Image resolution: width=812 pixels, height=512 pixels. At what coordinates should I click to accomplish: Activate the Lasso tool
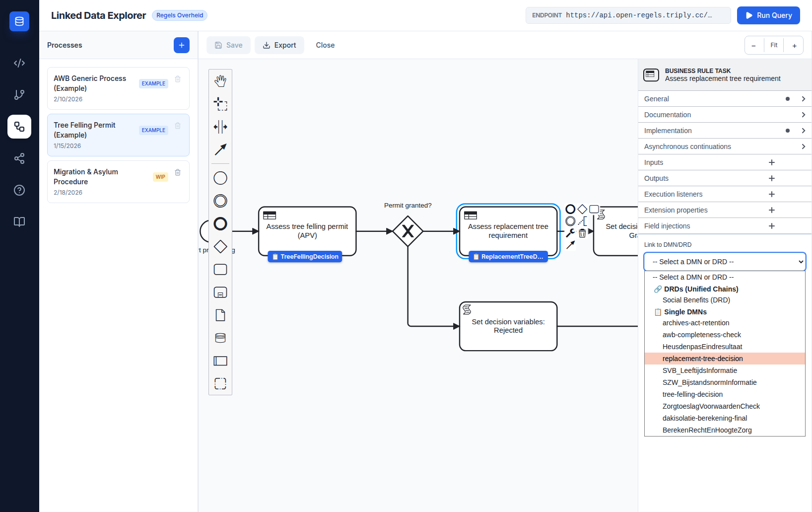click(x=220, y=104)
